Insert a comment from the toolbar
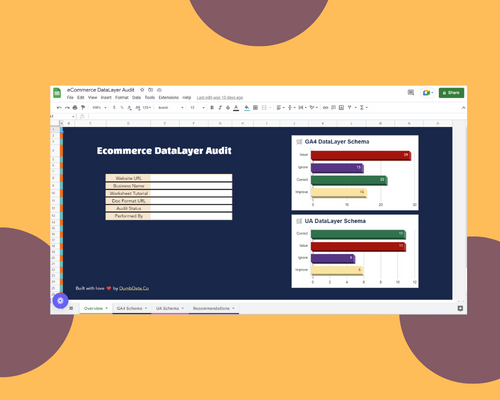Screen dimensions: 500x400 [x=333, y=107]
